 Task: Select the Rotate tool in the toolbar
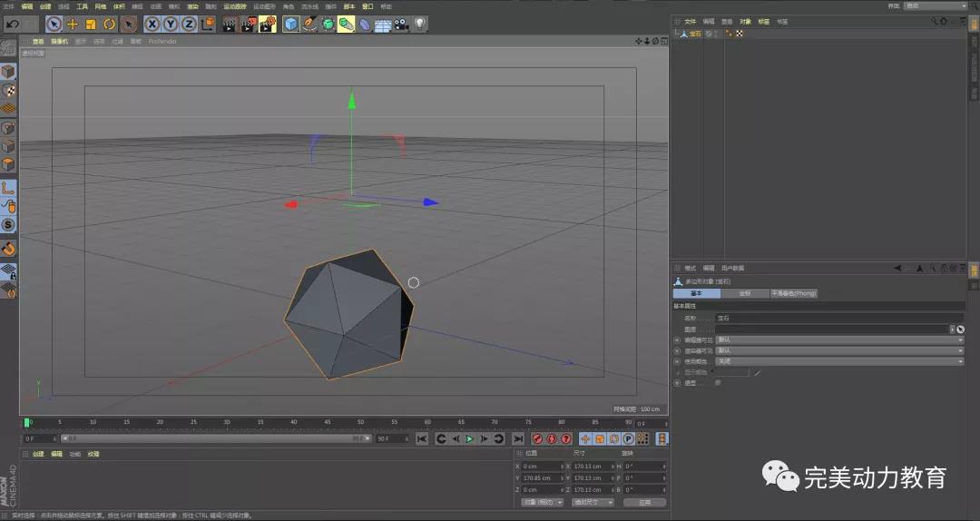pos(109,25)
